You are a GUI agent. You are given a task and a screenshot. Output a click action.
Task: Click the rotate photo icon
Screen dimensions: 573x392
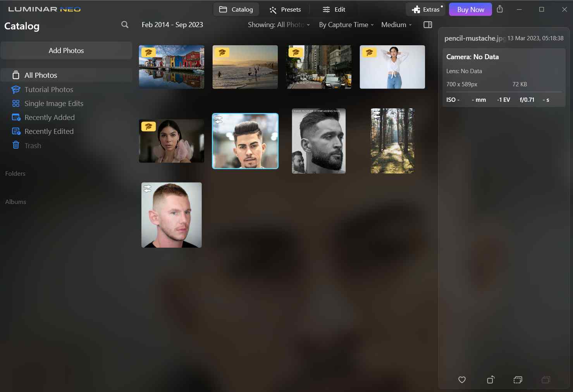click(x=490, y=380)
